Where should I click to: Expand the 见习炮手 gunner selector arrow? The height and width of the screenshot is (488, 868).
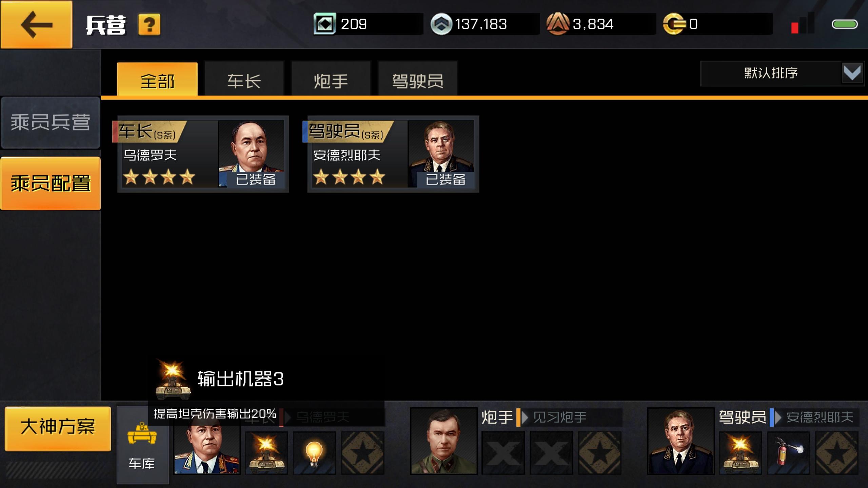(x=525, y=417)
